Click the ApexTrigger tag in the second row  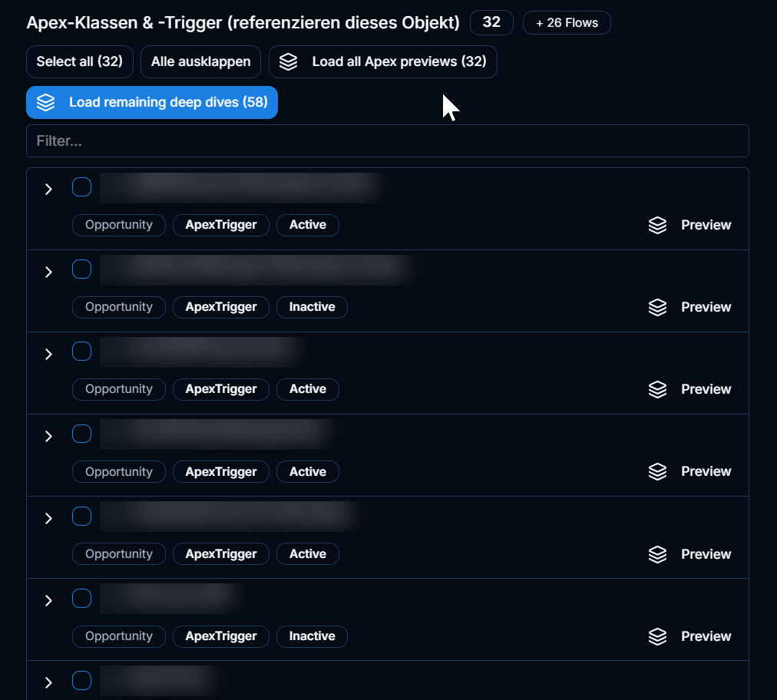(x=221, y=307)
